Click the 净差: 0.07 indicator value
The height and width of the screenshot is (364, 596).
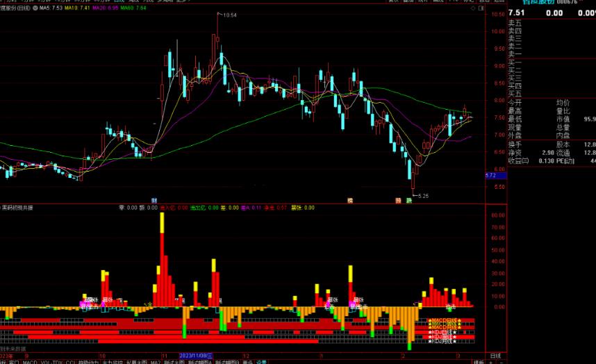pos(276,208)
